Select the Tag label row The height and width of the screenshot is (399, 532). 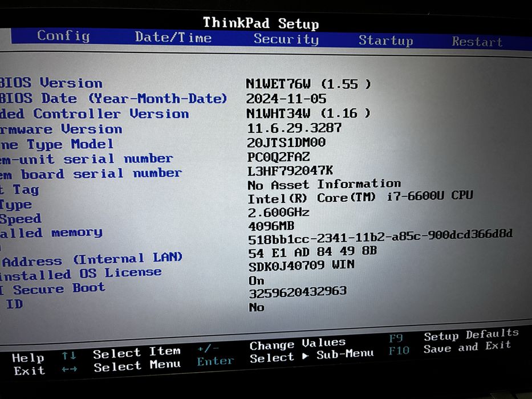[x=20, y=189]
